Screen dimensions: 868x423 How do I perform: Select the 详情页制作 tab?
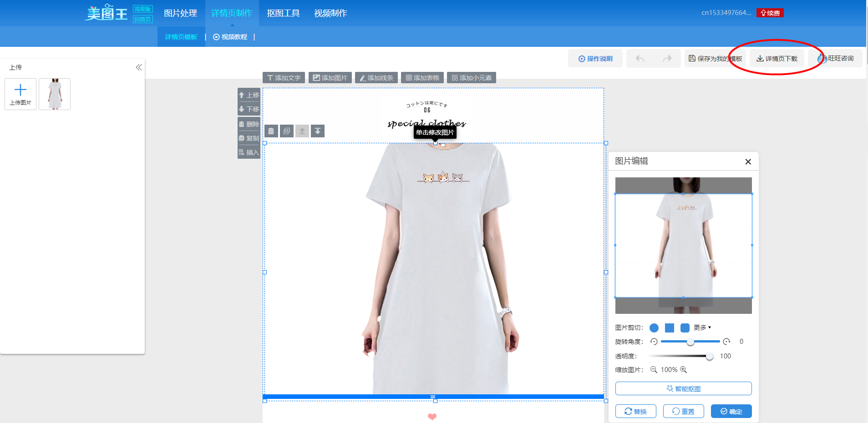point(232,13)
